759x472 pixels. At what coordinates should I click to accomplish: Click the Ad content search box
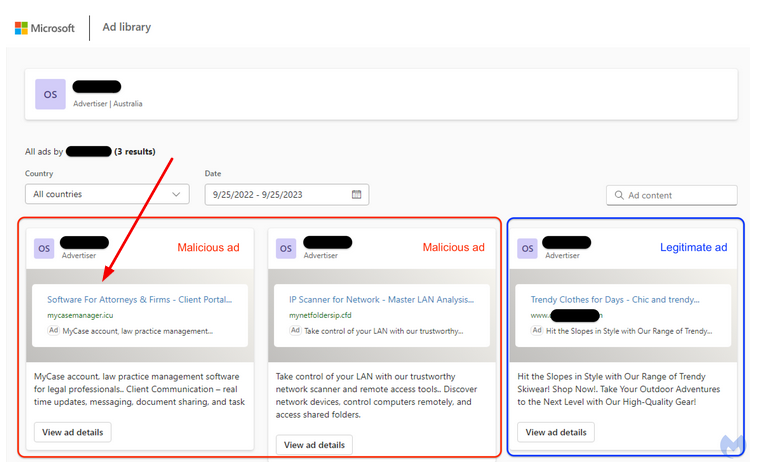pos(671,195)
